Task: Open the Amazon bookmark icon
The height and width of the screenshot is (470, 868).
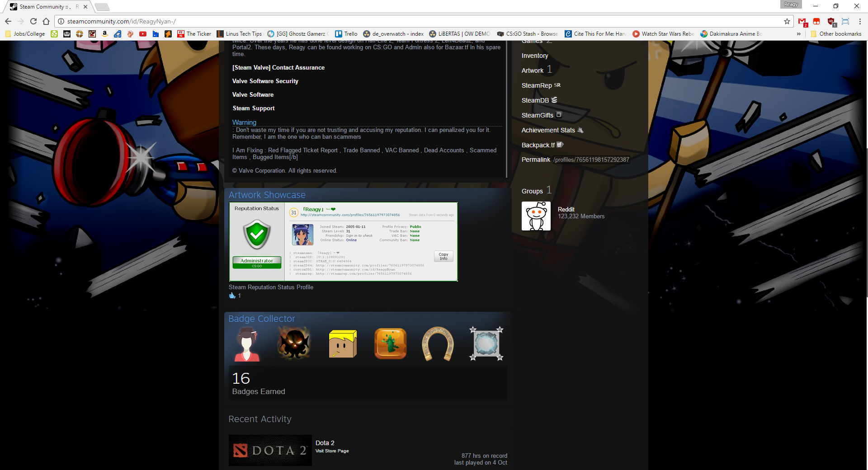Action: tap(105, 34)
